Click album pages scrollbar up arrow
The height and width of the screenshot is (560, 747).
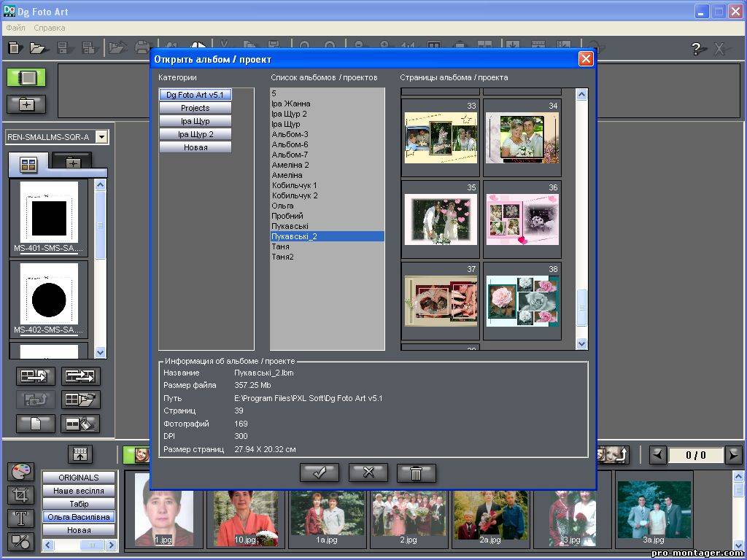pyautogui.click(x=581, y=94)
